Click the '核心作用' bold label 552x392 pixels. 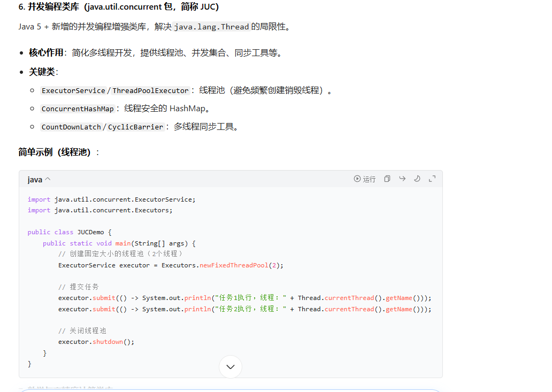[46, 53]
